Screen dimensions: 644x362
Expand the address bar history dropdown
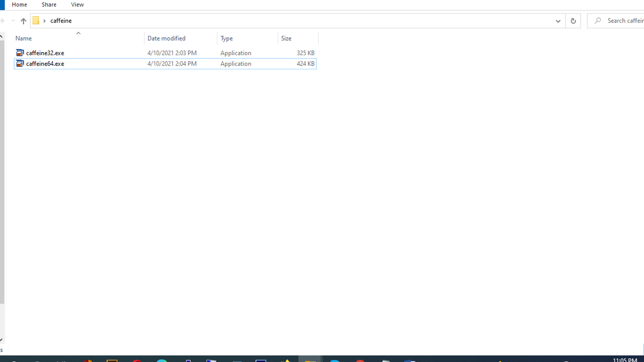click(558, 21)
